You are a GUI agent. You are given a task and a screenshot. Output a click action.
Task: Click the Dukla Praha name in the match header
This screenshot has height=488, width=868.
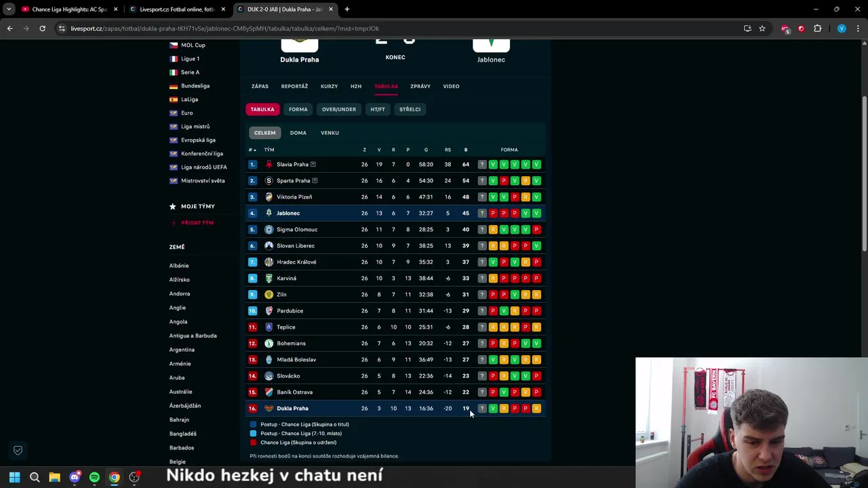click(300, 60)
